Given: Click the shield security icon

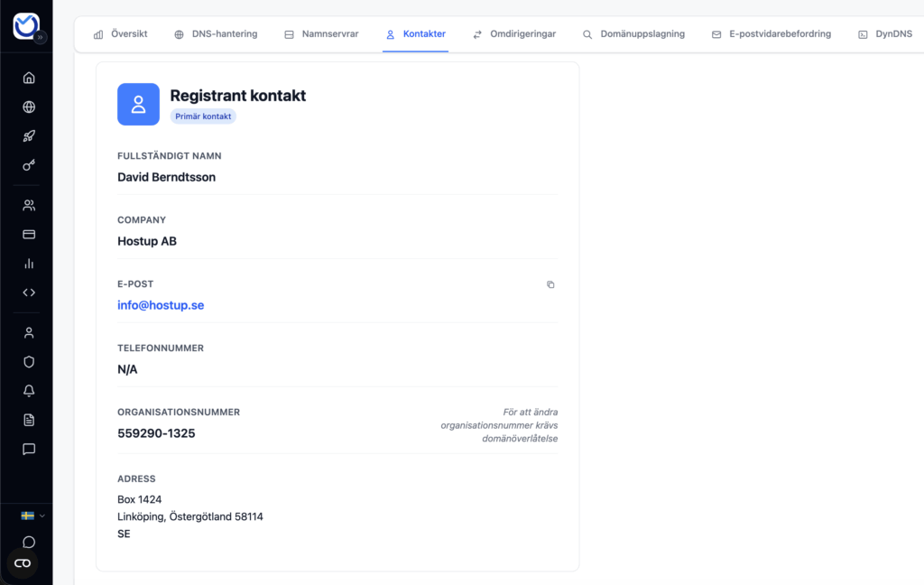Looking at the screenshot, I should (29, 362).
